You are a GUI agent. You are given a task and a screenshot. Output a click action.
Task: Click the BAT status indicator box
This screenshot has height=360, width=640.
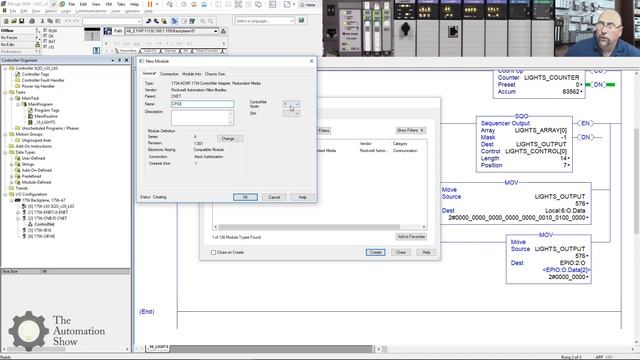[45, 41]
